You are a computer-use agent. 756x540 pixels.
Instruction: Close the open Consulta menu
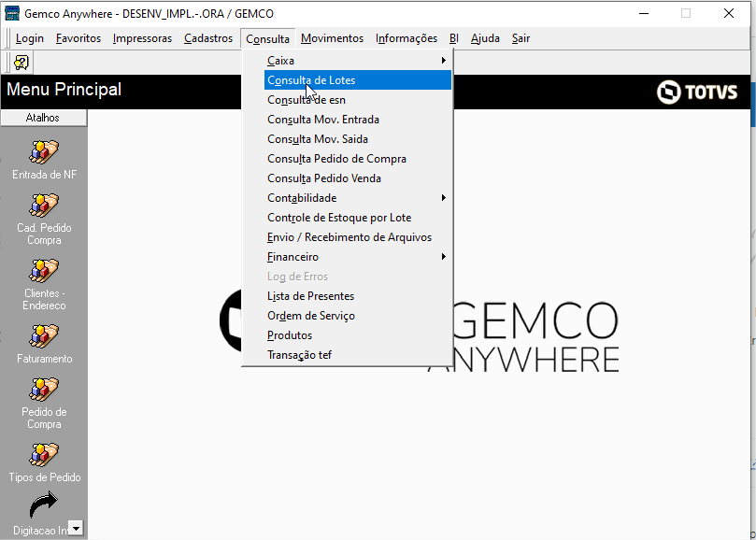pos(267,38)
